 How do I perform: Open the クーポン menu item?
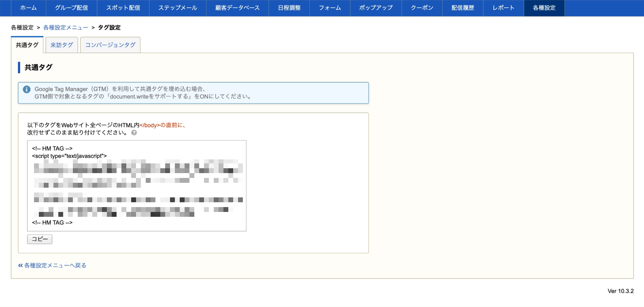click(422, 8)
